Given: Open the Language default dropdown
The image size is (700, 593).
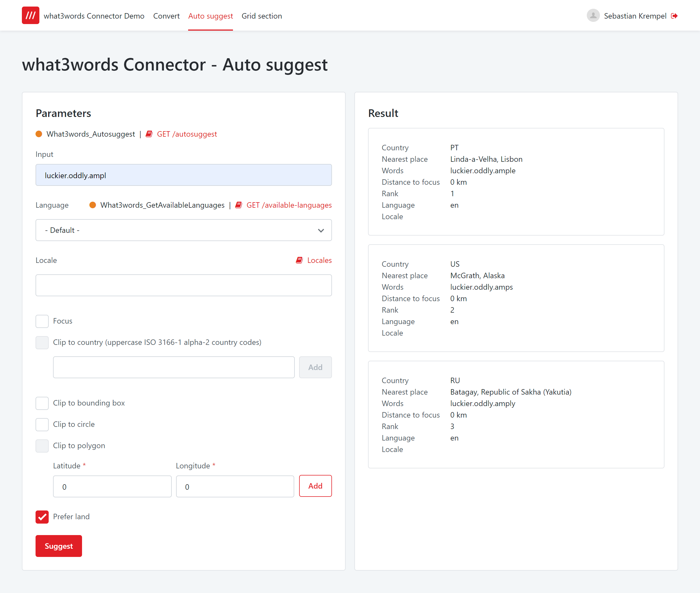Looking at the screenshot, I should point(183,230).
